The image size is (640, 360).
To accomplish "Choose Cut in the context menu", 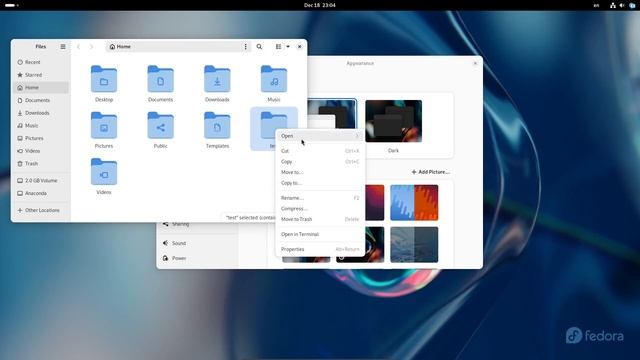I will [x=320, y=151].
